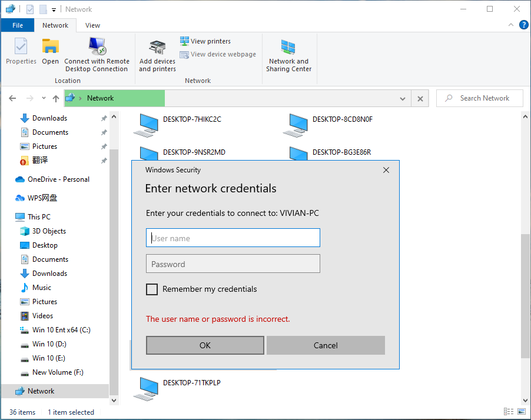This screenshot has height=420, width=531.
Task: Cancel the network credentials dialog
Action: tap(326, 345)
